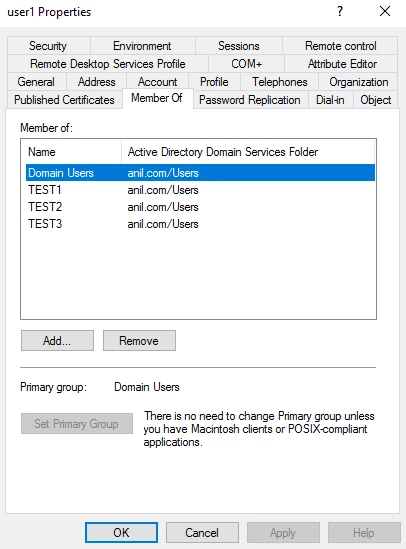406x549 pixels.
Task: Open the Published Certificates tab
Action: point(64,100)
